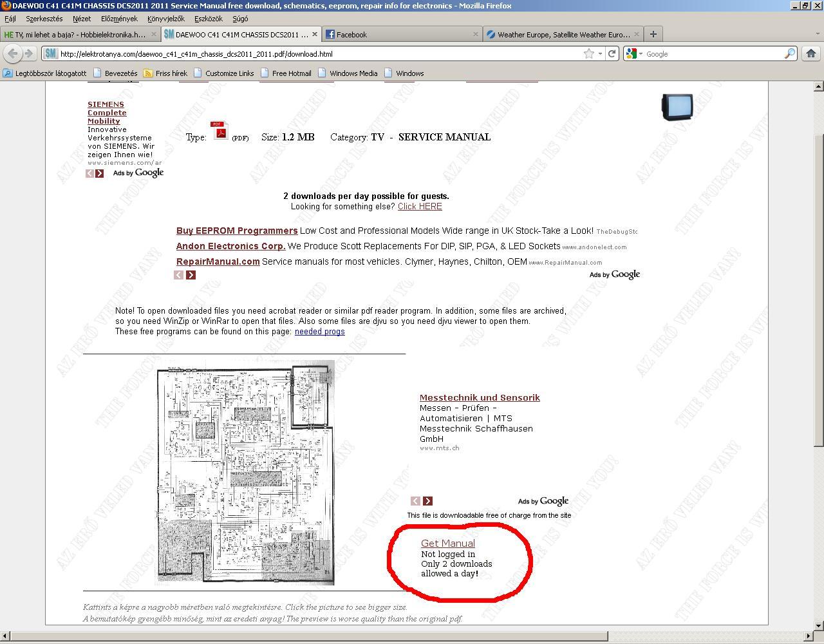824x644 pixels.
Task: Open the Fájl menu
Action: (10, 19)
